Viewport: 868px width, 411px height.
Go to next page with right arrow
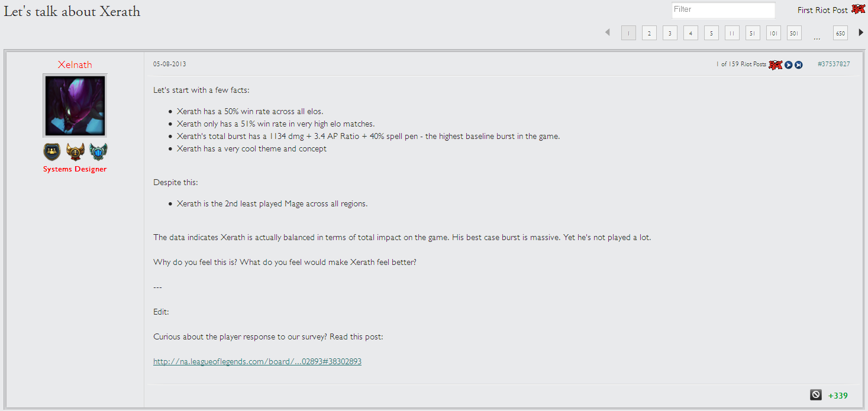(861, 33)
